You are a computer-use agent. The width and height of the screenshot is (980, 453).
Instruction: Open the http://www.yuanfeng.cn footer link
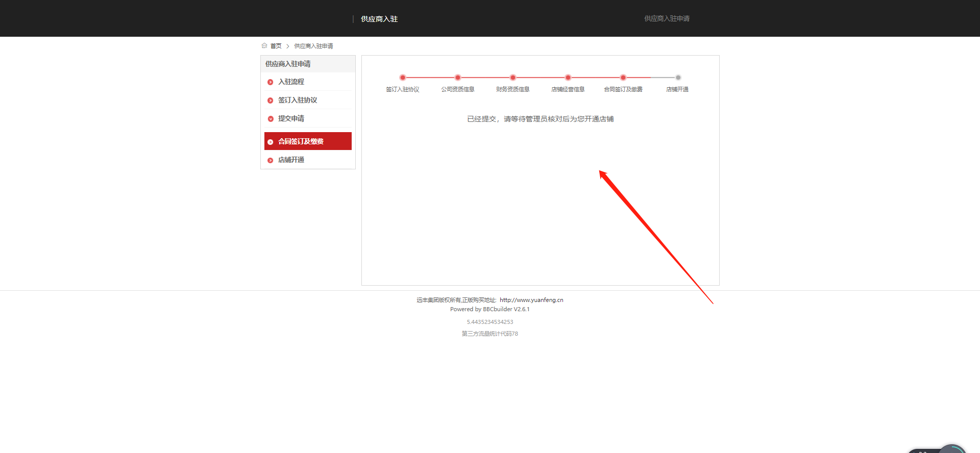[531, 300]
